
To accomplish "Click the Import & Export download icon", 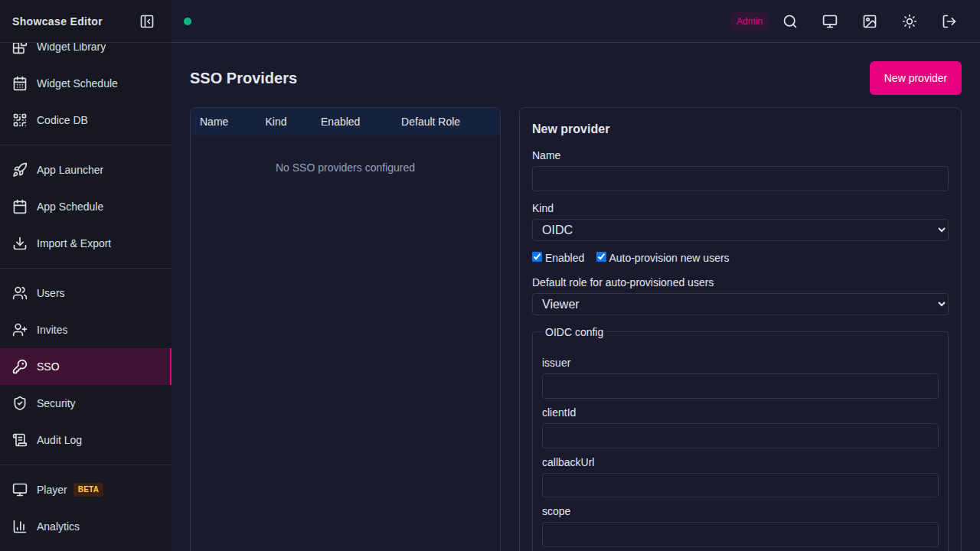I will (20, 243).
